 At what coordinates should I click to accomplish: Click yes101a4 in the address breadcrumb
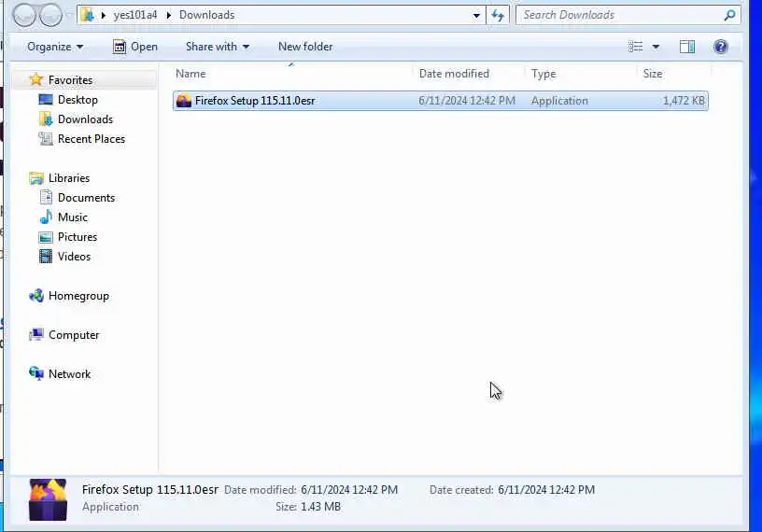135,15
